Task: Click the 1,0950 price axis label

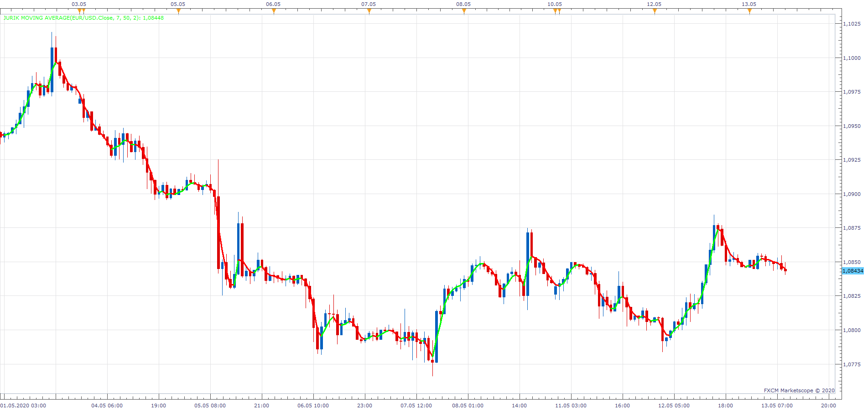Action: coord(852,126)
